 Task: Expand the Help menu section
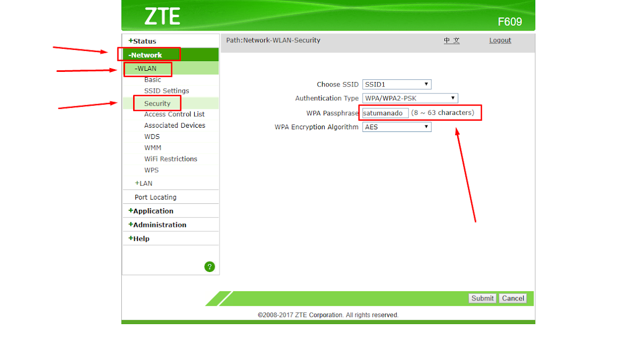pyautogui.click(x=138, y=238)
